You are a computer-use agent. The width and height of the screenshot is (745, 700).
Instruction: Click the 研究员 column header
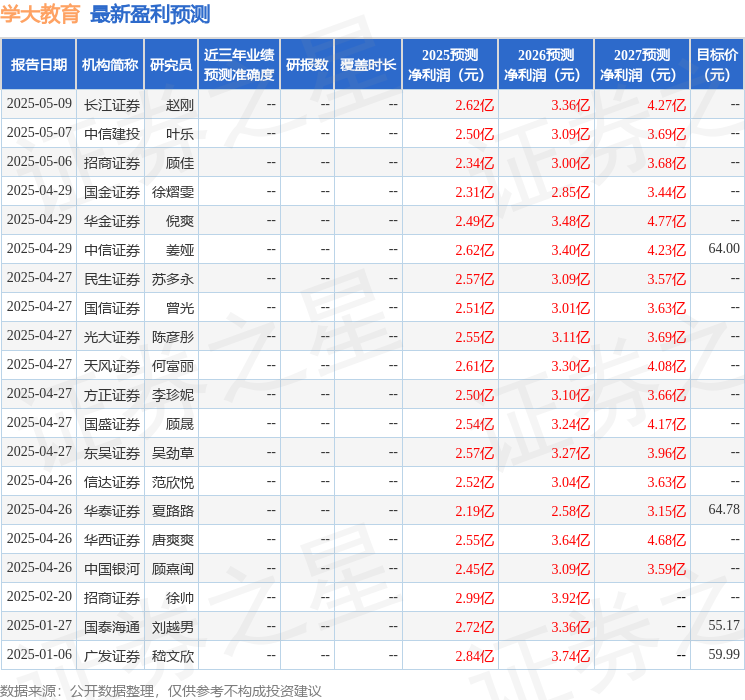[x=171, y=65]
